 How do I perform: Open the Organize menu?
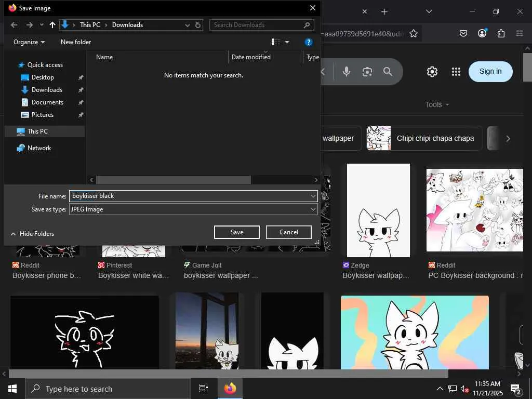coord(29,42)
